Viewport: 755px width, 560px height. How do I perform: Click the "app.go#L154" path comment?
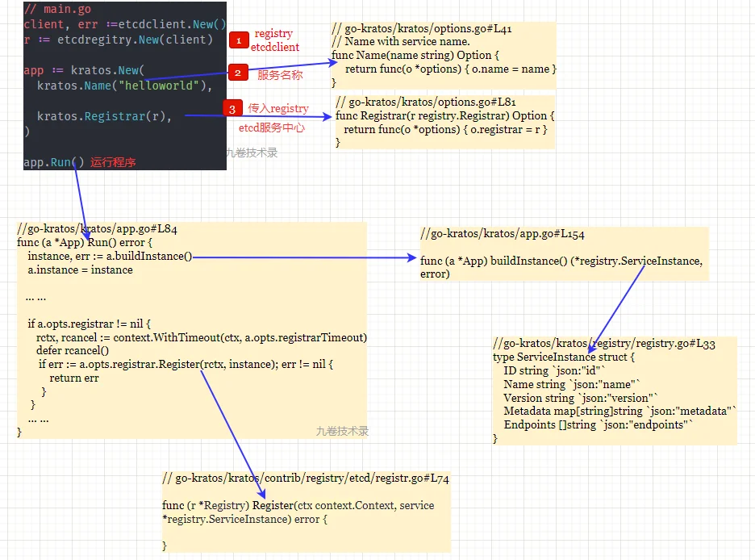click(x=503, y=234)
